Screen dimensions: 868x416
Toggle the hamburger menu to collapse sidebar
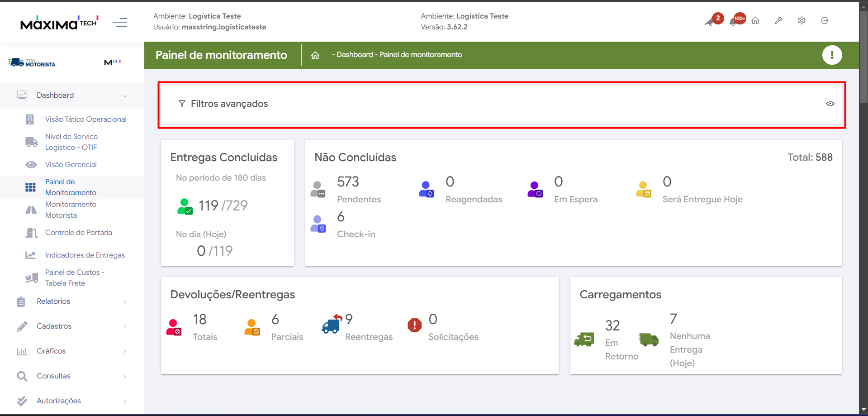[120, 22]
